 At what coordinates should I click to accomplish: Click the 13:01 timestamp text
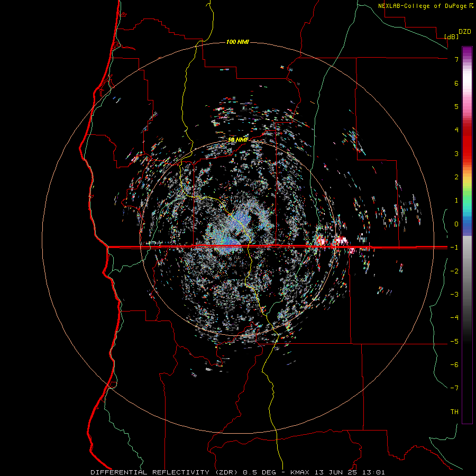(373, 472)
